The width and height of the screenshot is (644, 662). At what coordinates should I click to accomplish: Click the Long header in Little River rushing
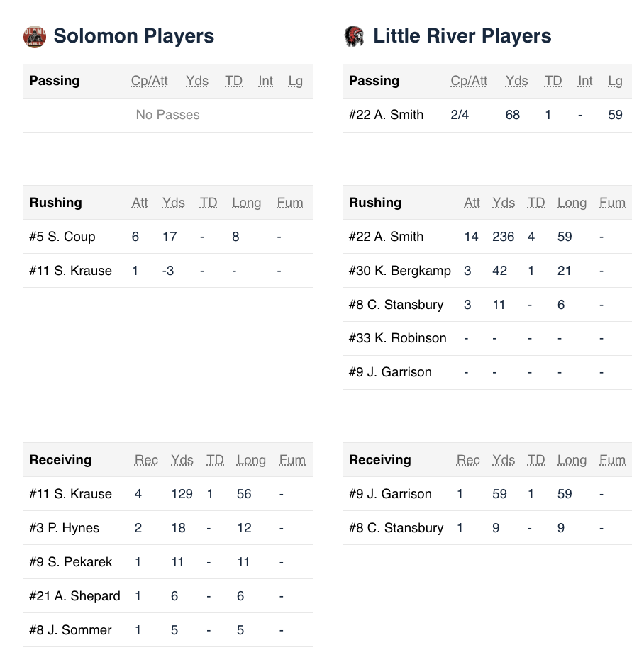click(x=572, y=203)
